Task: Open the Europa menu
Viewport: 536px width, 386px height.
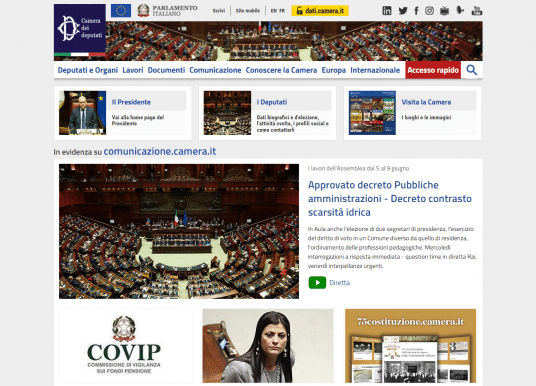Action: coord(333,70)
